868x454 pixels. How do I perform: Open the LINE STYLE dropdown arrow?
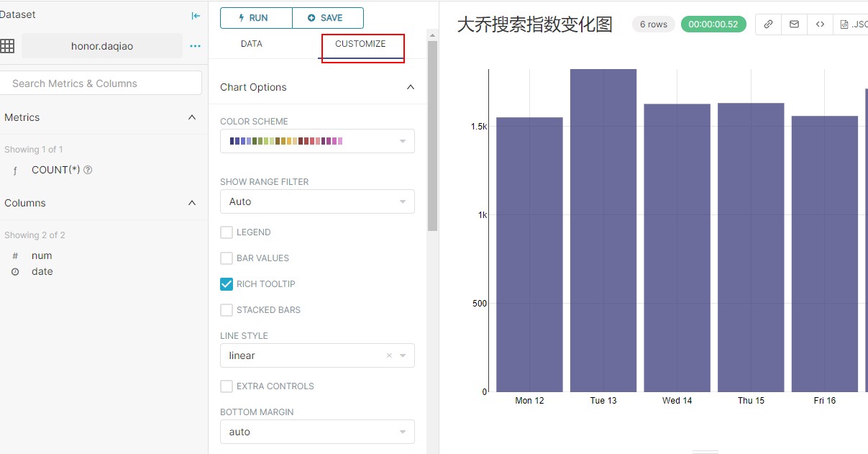(x=403, y=355)
